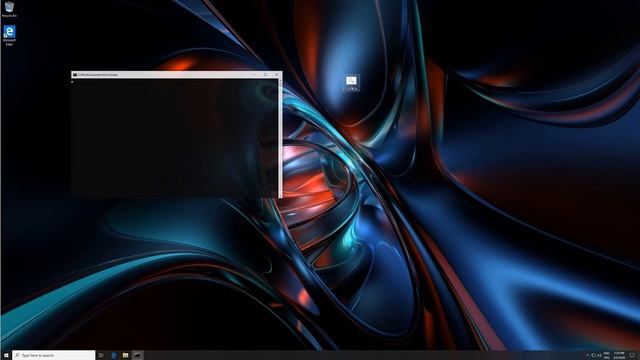Open the volume icon in system tray
This screenshot has height=360, width=640.
point(599,356)
